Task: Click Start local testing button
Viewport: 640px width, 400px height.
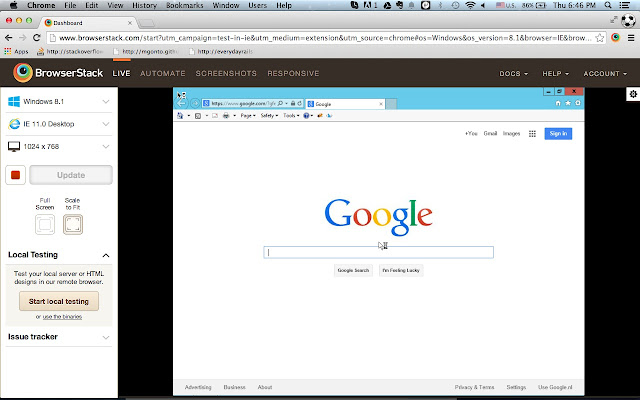Action: pos(59,301)
